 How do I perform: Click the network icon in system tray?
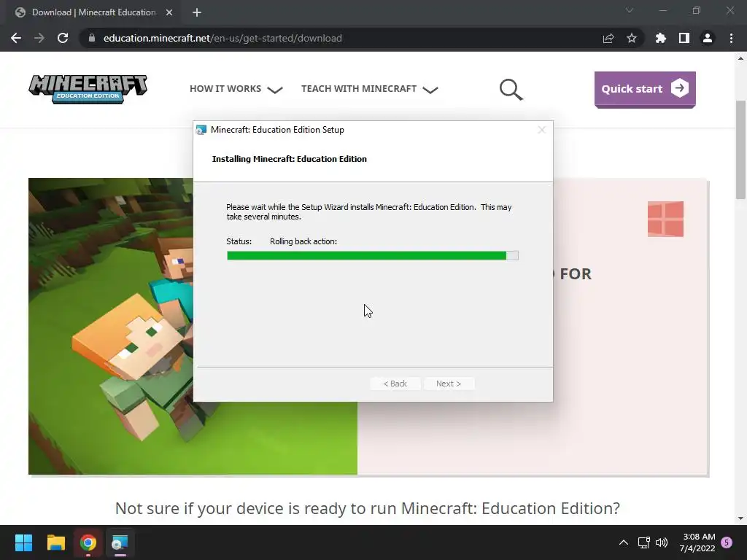(643, 542)
